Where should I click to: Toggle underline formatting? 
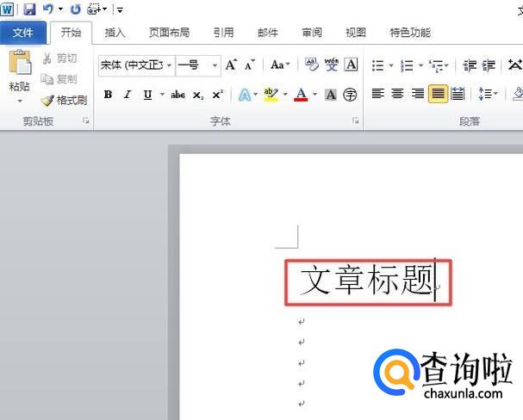click(147, 95)
